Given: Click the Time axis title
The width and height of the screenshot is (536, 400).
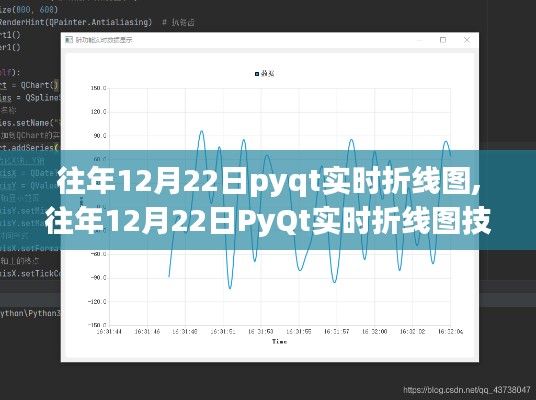Looking at the screenshot, I should tap(279, 341).
